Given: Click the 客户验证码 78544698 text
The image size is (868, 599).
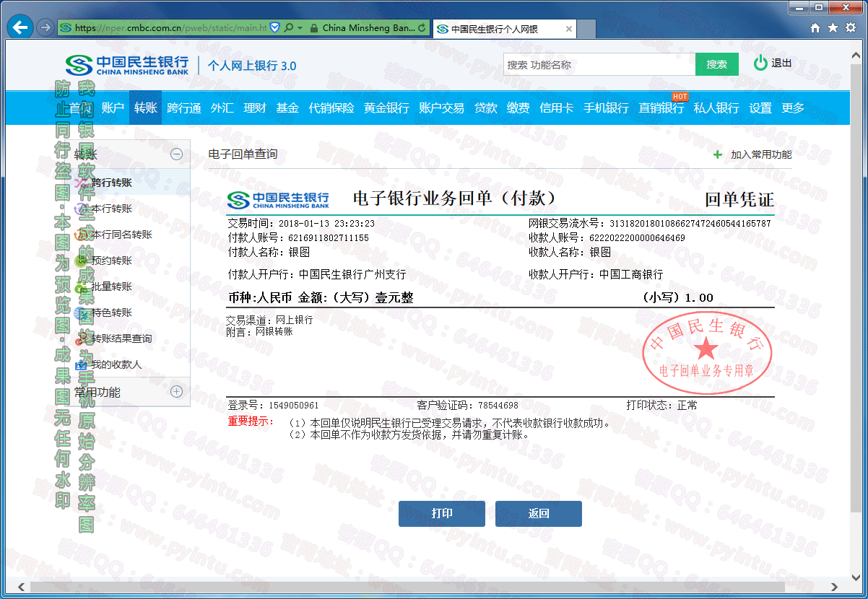Looking at the screenshot, I should (x=468, y=406).
